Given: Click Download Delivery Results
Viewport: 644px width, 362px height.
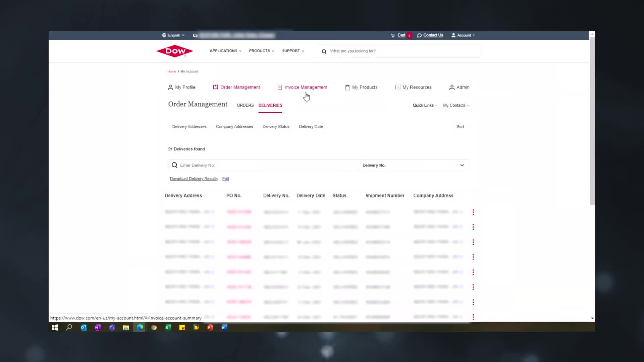Looking at the screenshot, I should (194, 179).
